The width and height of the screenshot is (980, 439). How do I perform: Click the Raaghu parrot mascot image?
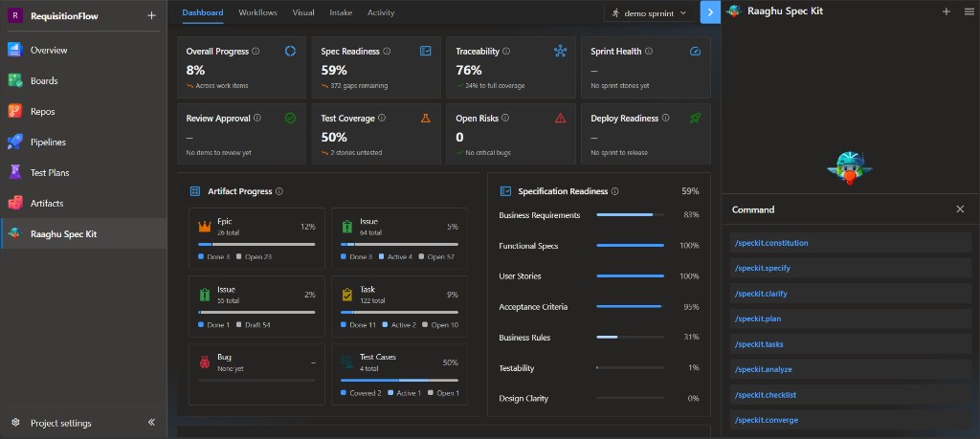point(850,167)
